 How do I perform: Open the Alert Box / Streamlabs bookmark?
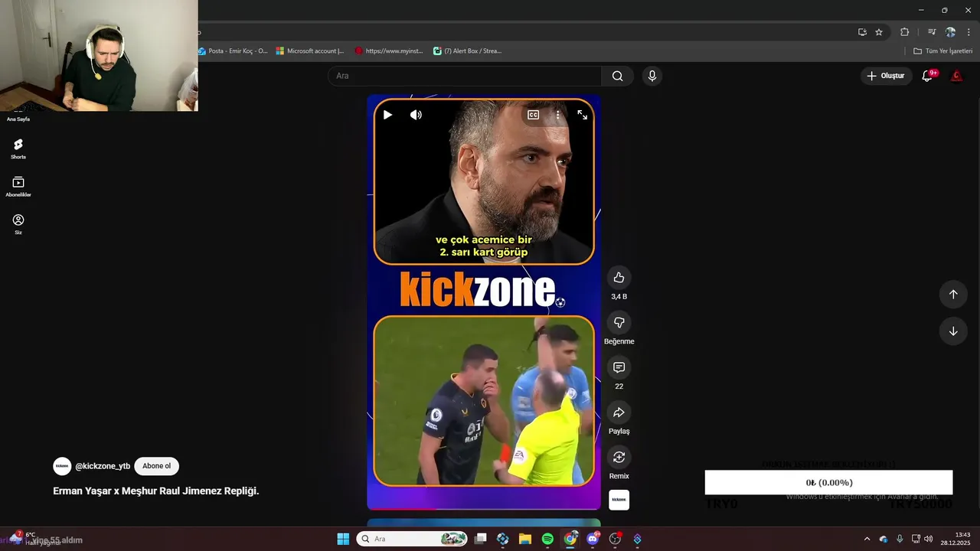pos(467,51)
